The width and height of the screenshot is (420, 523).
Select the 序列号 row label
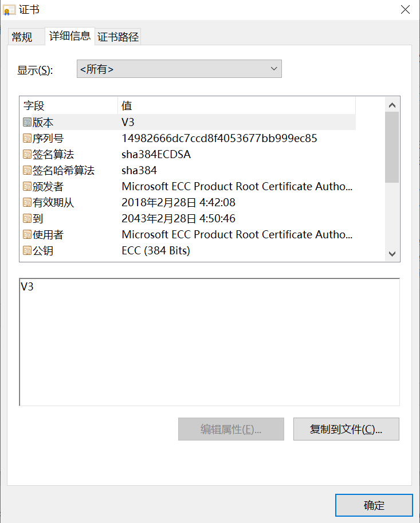(48, 139)
